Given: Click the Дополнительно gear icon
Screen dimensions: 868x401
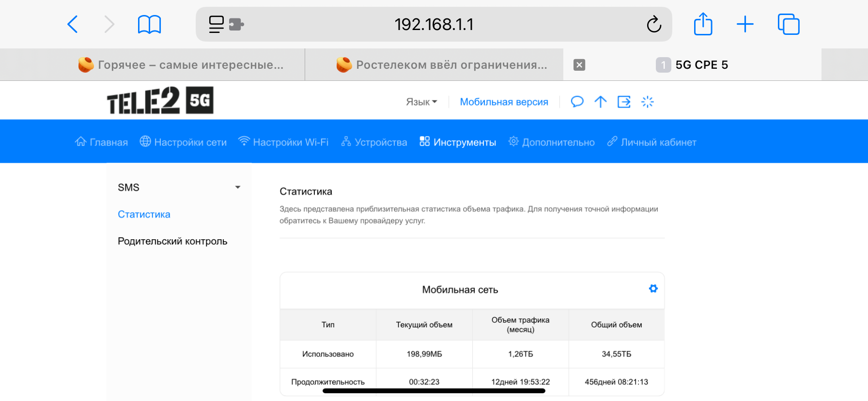Looking at the screenshot, I should [x=513, y=141].
